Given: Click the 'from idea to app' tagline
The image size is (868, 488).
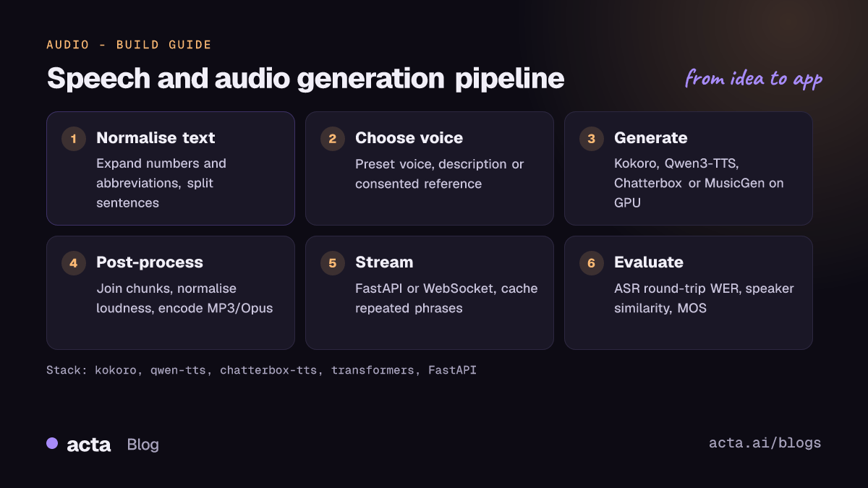Looking at the screenshot, I should click(754, 78).
